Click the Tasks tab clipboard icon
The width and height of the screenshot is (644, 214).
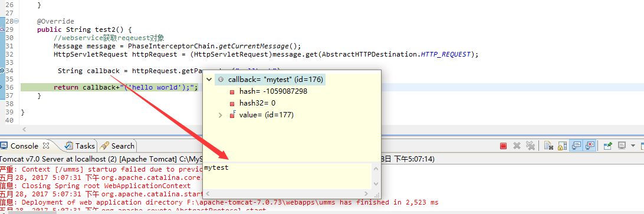(x=69, y=146)
